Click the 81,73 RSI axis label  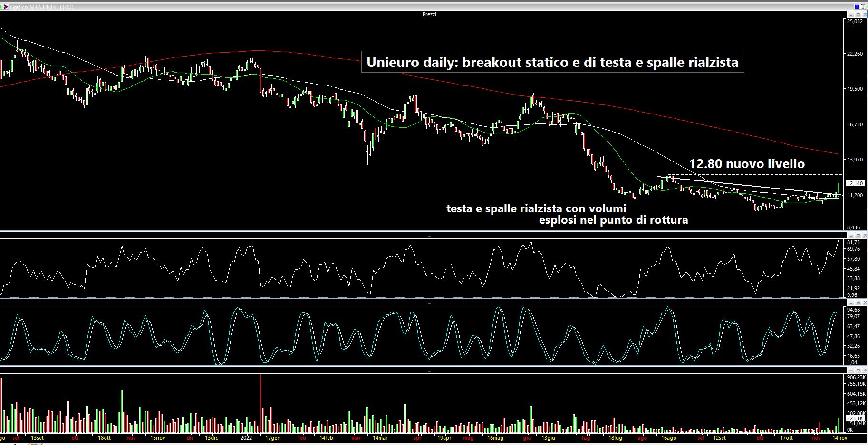coord(853,242)
